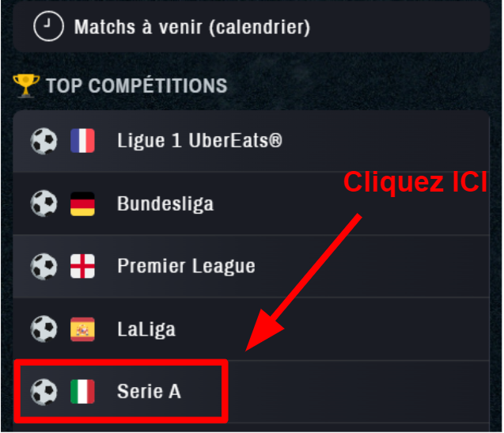This screenshot has width=504, height=433.
Task: Click the Spanish flag icon
Action: (x=82, y=329)
